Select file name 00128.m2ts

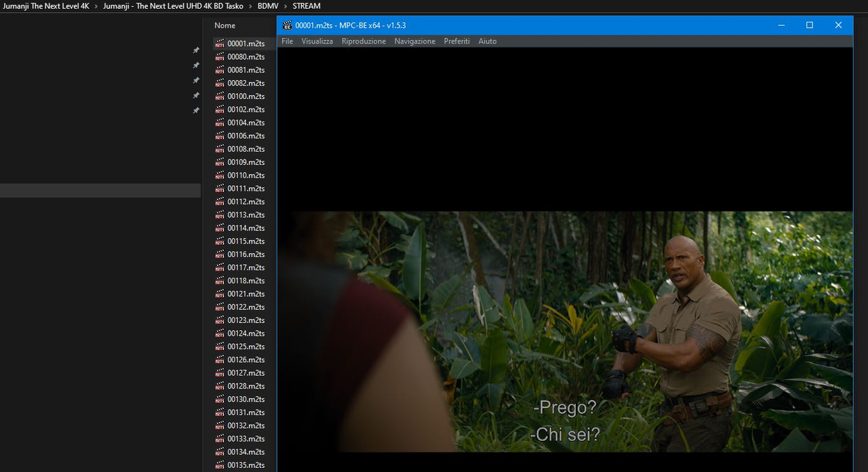(x=246, y=387)
